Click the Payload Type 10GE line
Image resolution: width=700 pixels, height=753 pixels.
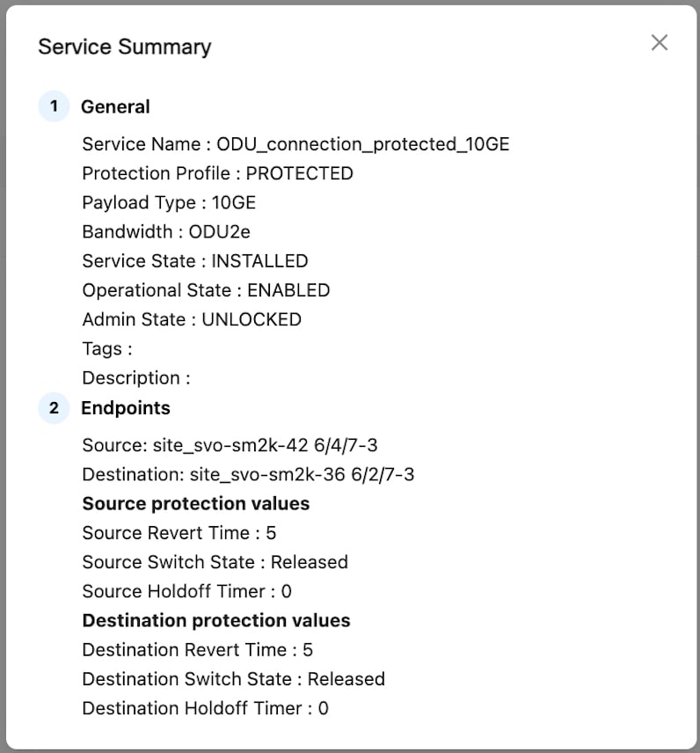pos(169,202)
